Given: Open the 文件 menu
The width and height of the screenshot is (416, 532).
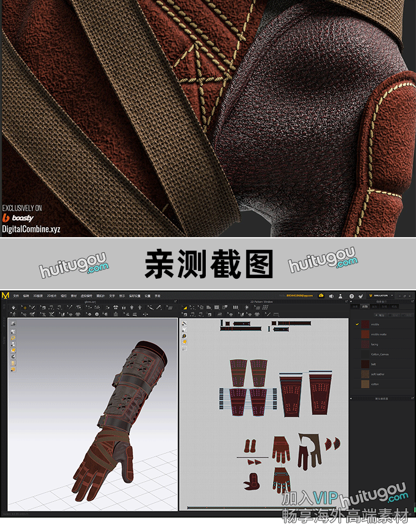Looking at the screenshot, I should [16, 296].
